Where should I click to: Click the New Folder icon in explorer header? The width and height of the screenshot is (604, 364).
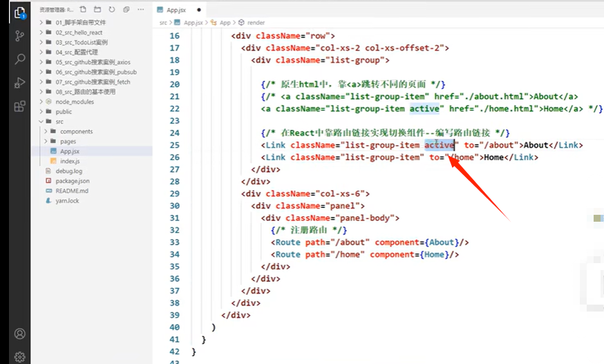[x=97, y=9]
